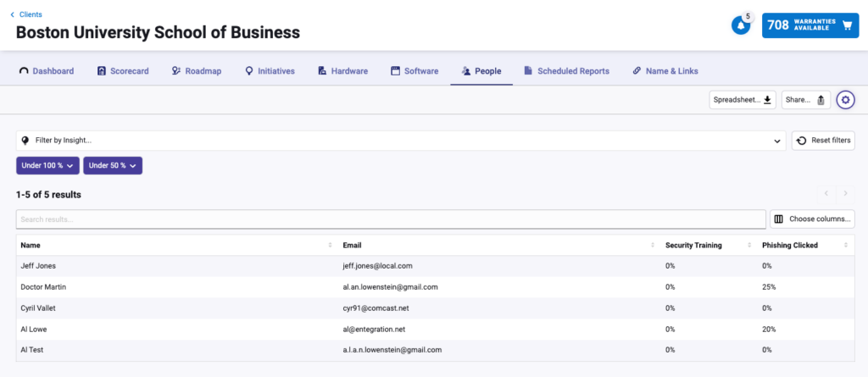Viewport: 868px width, 377px height.
Task: Click the Filter by Insight lightbulb icon
Action: (25, 141)
